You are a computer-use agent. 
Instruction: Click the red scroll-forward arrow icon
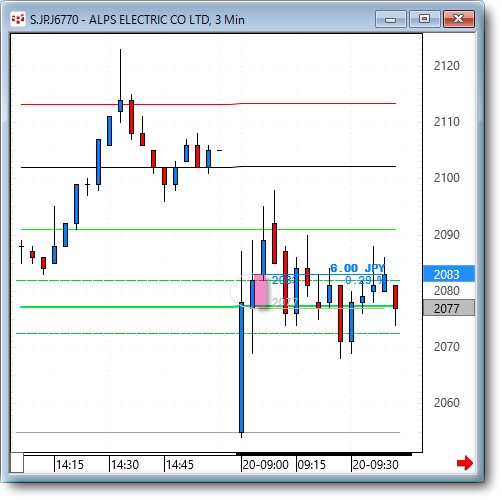pos(465,463)
